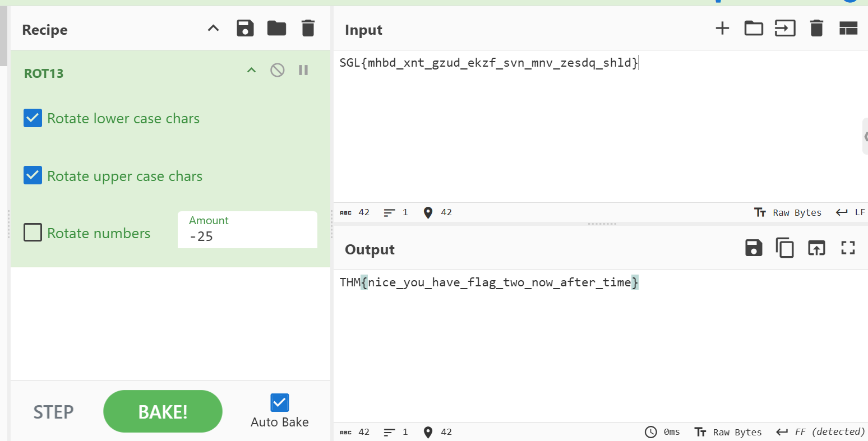The image size is (868, 441).
Task: Open folder as input icon
Action: point(754,28)
